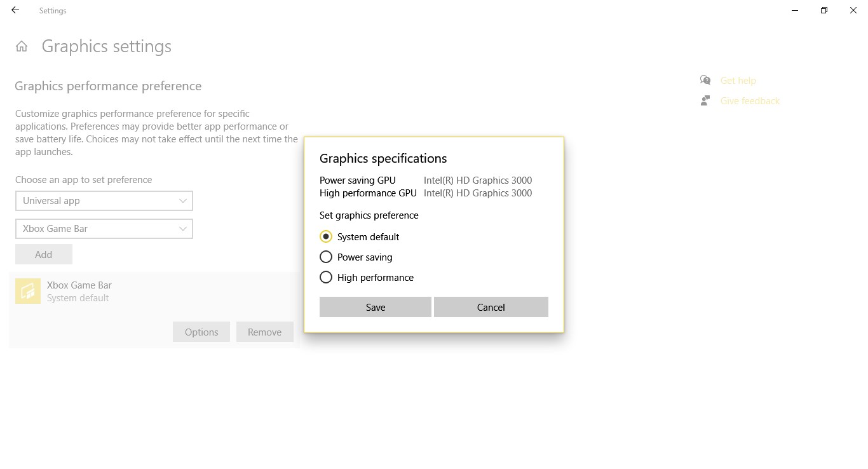Click the Graphics specifications dialog title
This screenshot has height=469, width=868.
(383, 158)
